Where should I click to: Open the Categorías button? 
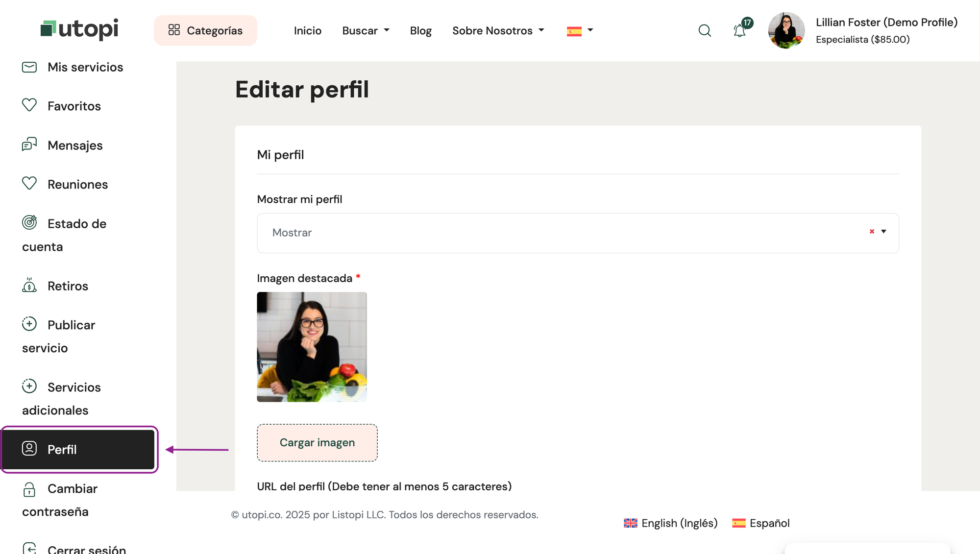click(x=205, y=30)
